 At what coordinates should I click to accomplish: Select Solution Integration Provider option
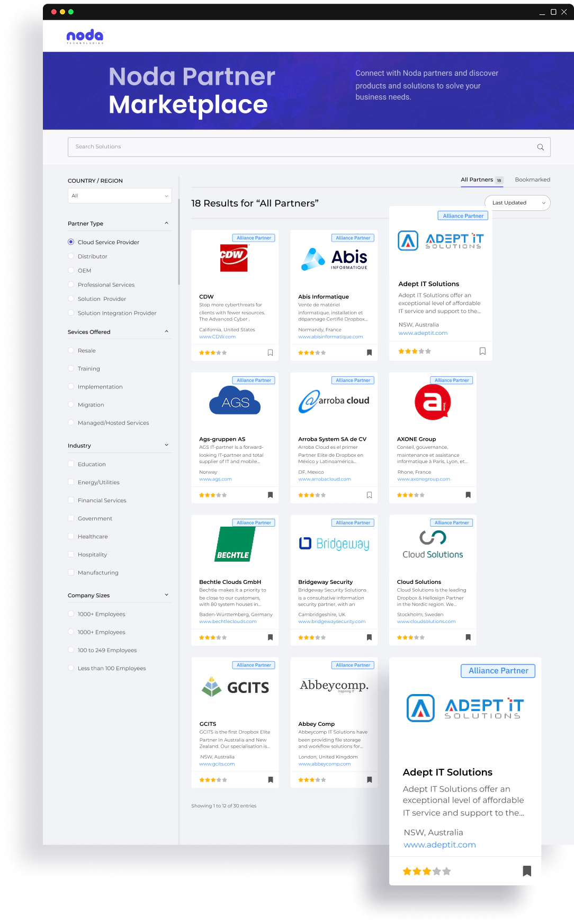pos(71,313)
